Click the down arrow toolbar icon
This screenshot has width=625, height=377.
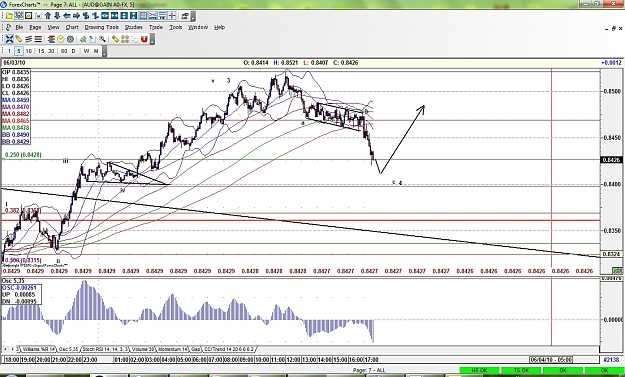(57, 16)
